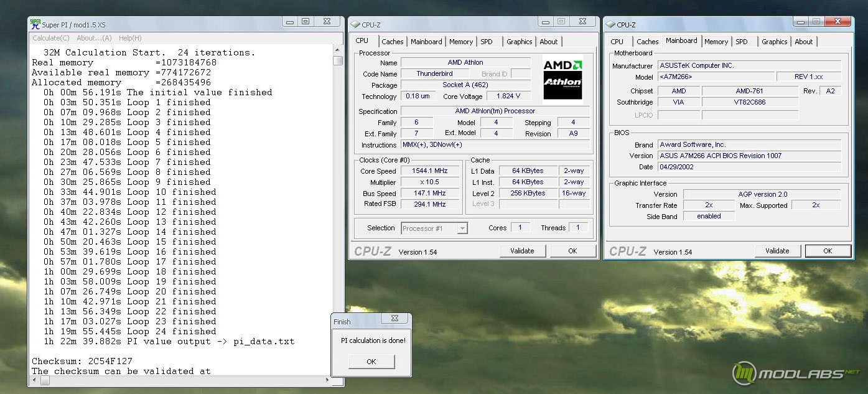Screen dimensions: 868x394
Task: Click the right CPU-Z window's title bar icon
Action: 610,24
